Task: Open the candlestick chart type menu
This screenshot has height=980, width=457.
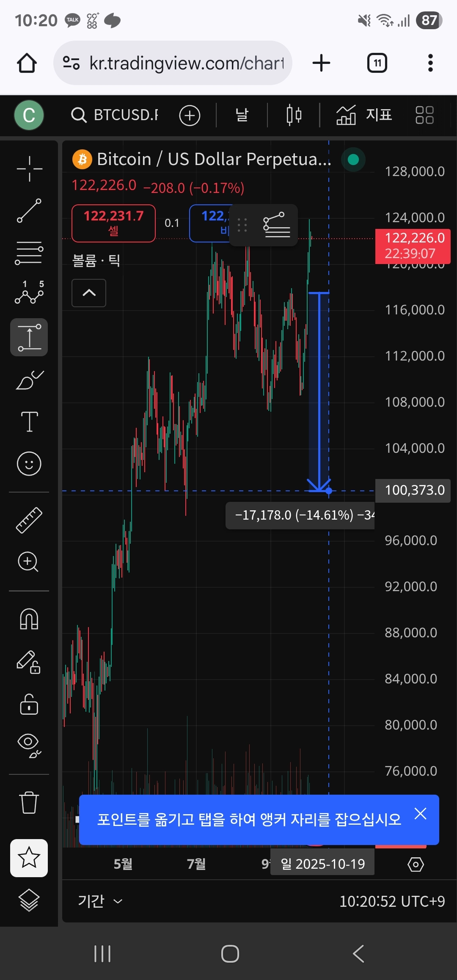Action: pyautogui.click(x=294, y=115)
